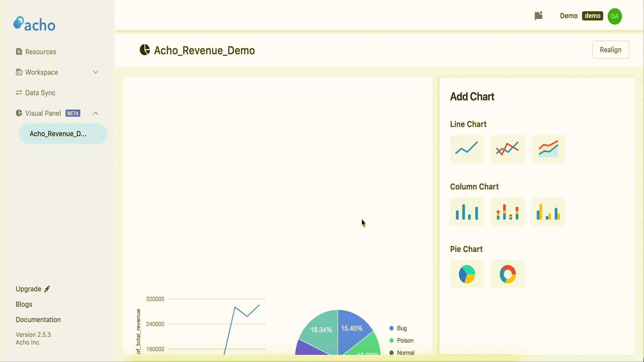Click the 160000 axis label
Screen dimensions: 644x362
pos(155,349)
